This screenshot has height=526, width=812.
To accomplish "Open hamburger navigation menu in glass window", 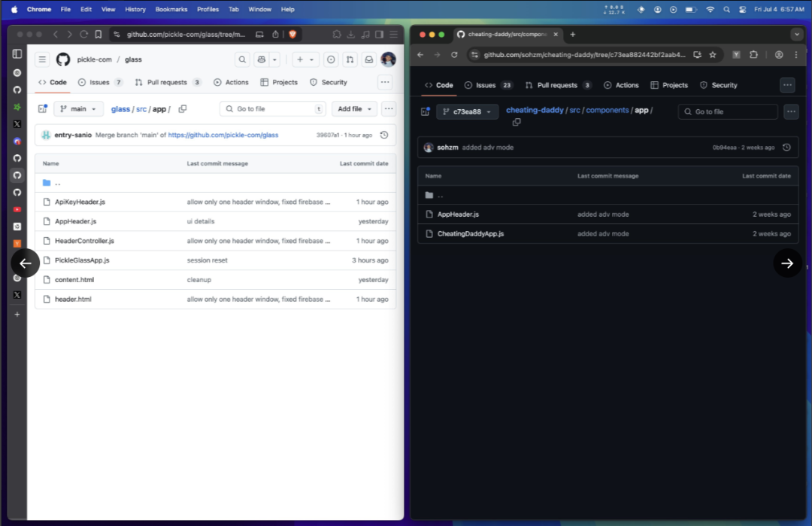I will point(42,59).
